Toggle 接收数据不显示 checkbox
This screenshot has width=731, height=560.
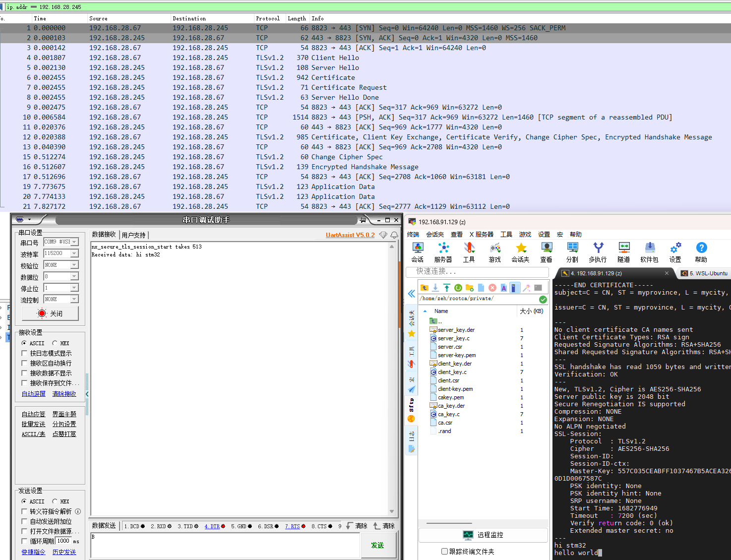pos(24,373)
